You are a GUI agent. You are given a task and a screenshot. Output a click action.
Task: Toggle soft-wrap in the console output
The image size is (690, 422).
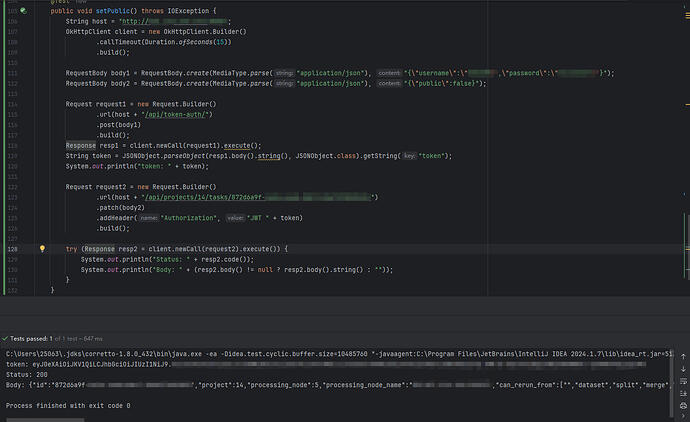(x=683, y=381)
